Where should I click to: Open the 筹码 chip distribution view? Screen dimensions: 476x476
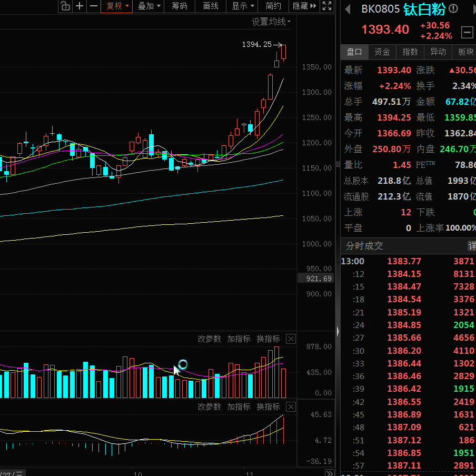[180, 6]
